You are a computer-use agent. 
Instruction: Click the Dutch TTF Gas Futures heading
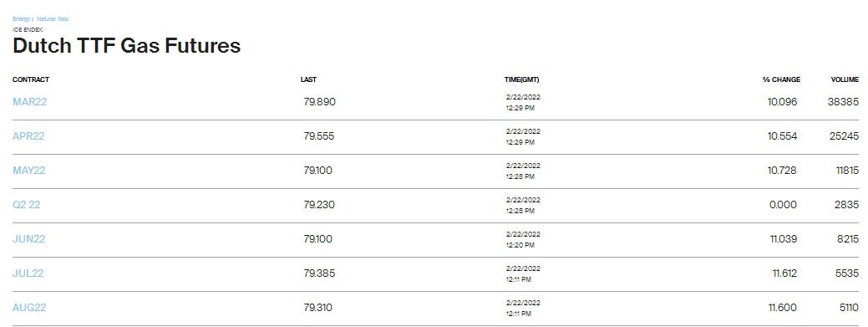(127, 45)
